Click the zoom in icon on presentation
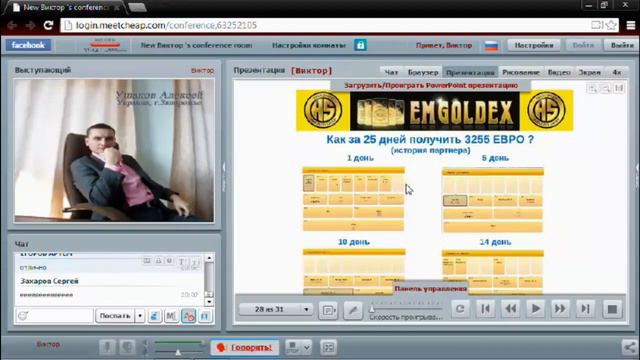 (x=592, y=88)
